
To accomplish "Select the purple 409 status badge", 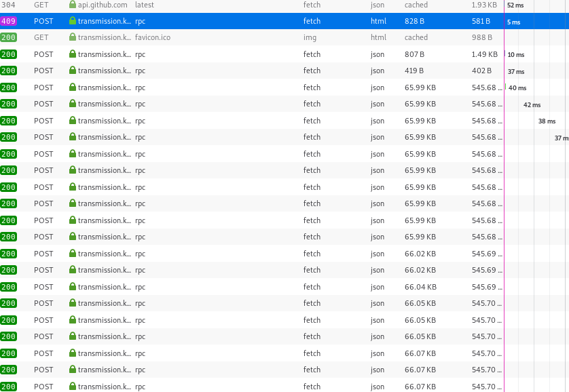I will tap(8, 21).
